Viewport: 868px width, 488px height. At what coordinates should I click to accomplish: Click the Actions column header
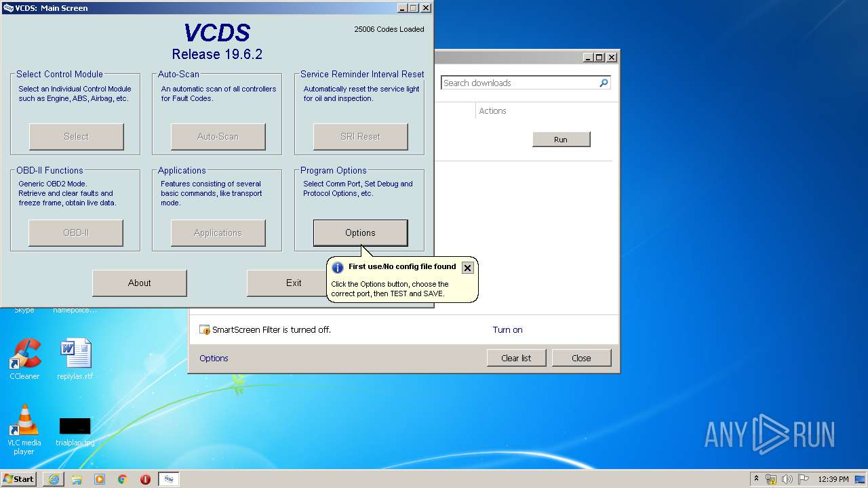pos(493,110)
